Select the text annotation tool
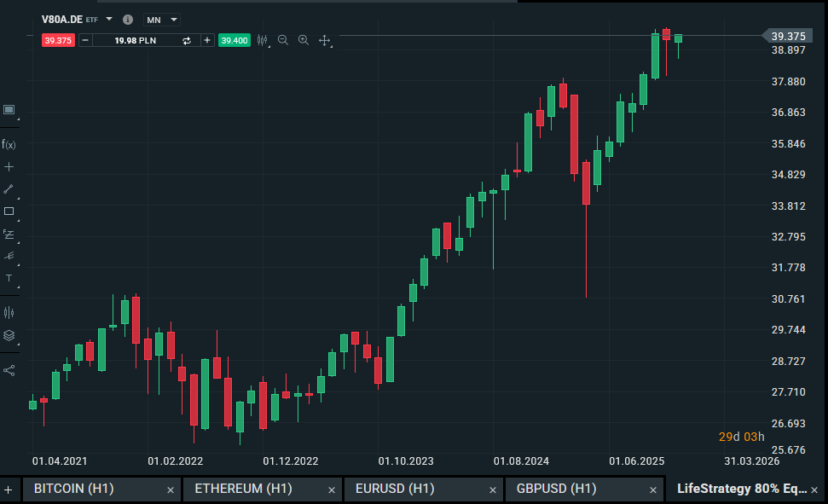The width and height of the screenshot is (828, 504). pyautogui.click(x=9, y=278)
